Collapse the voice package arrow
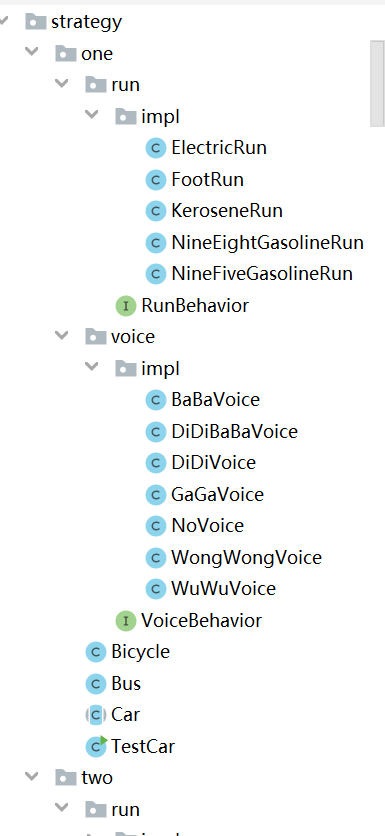The image size is (385, 836). 62,335
